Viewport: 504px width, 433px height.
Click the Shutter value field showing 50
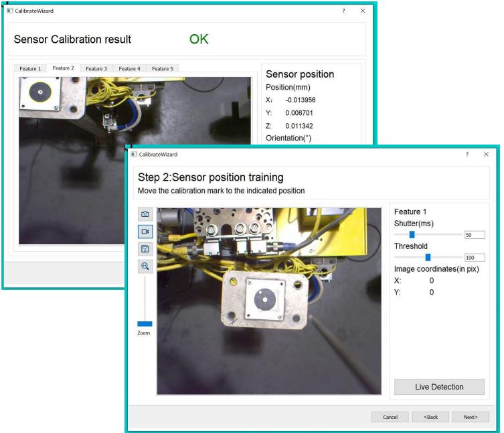475,235
